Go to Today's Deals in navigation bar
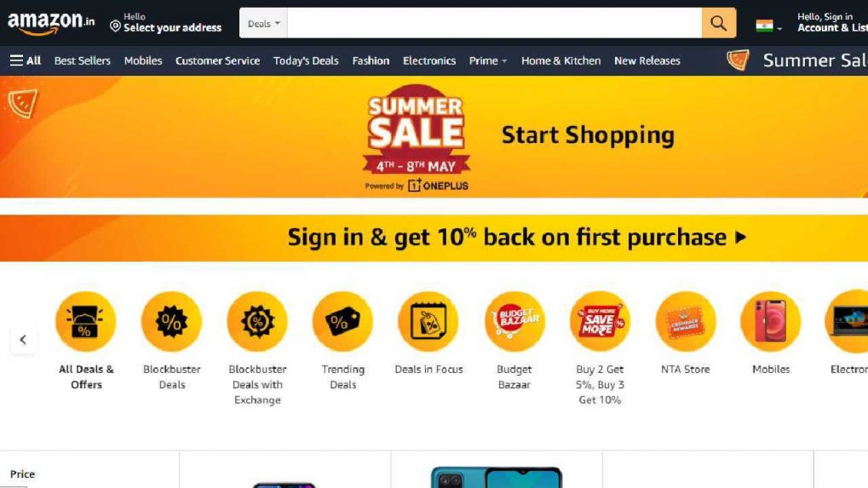This screenshot has height=488, width=868. 306,60
